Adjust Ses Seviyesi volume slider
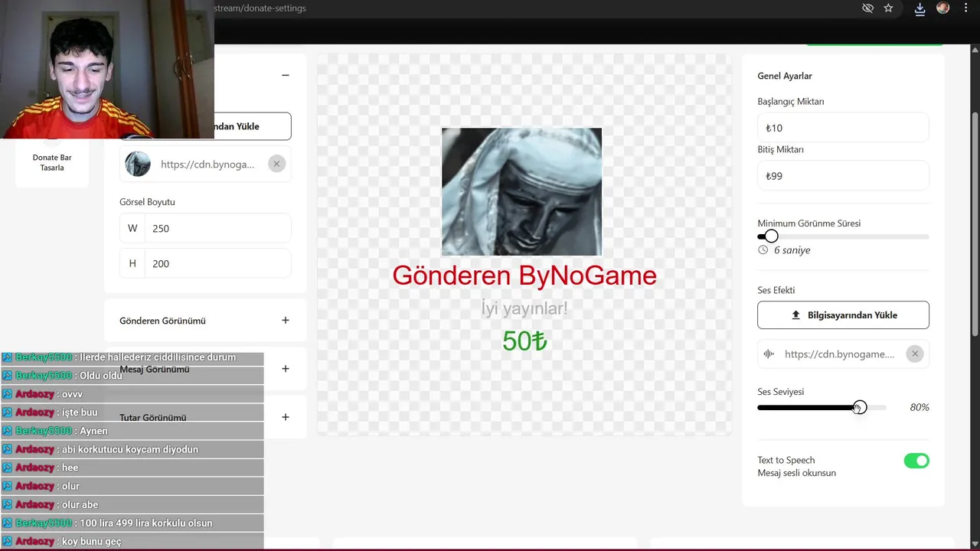The height and width of the screenshot is (551, 980). coord(822,408)
